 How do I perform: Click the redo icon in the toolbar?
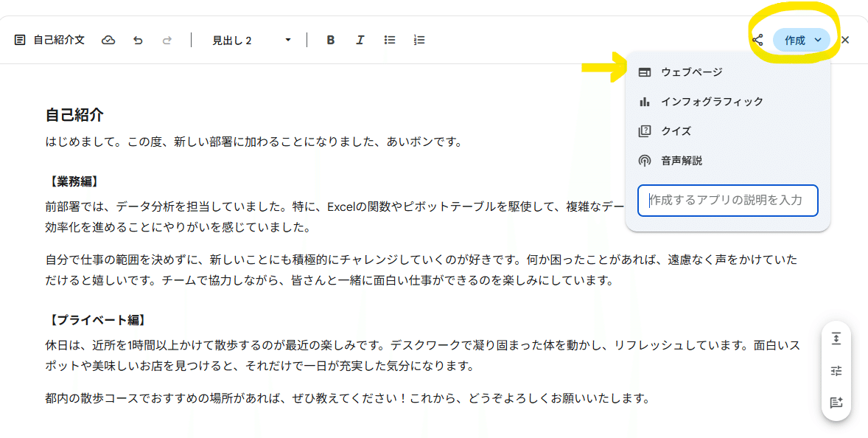167,40
